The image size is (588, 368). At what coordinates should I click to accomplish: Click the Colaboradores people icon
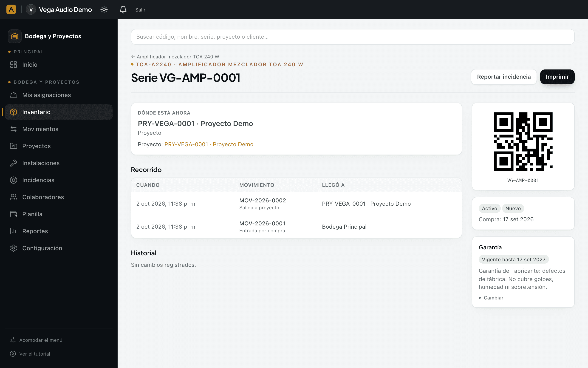14,197
